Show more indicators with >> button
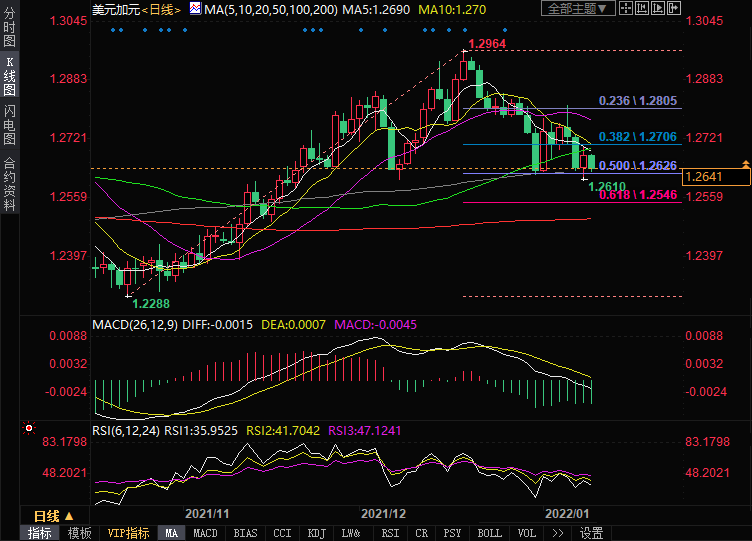Viewport: 752px width, 541px height. point(556,533)
